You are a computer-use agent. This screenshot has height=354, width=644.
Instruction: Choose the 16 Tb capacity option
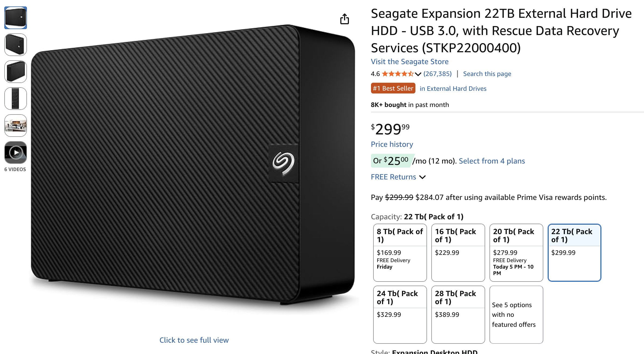coord(458,252)
